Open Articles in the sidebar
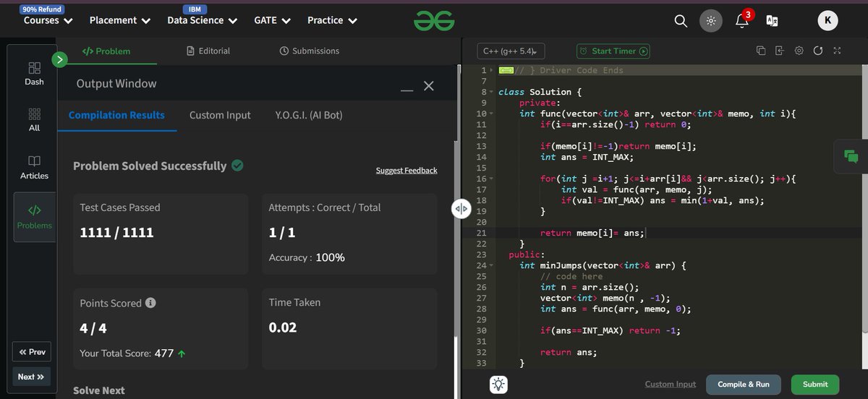This screenshot has width=868, height=399. [34, 167]
